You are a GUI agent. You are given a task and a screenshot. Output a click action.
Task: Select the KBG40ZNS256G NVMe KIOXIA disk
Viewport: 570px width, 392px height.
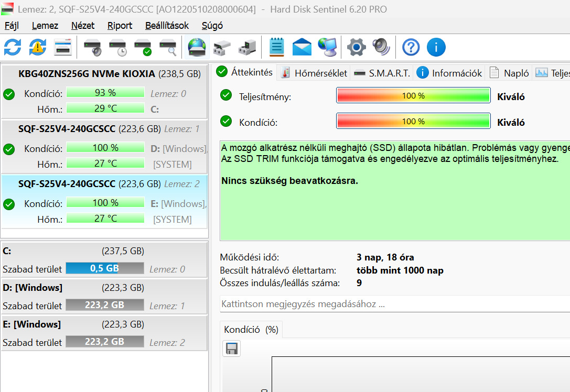(105, 91)
